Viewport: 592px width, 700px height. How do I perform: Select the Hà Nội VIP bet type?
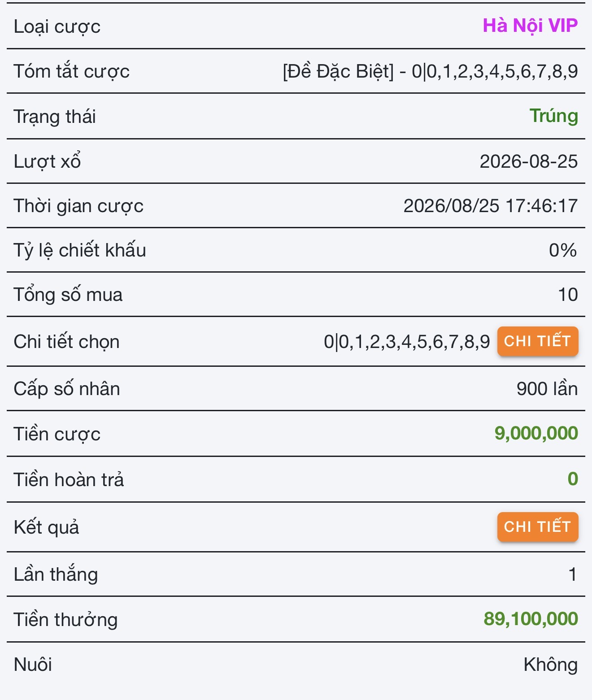pos(530,26)
